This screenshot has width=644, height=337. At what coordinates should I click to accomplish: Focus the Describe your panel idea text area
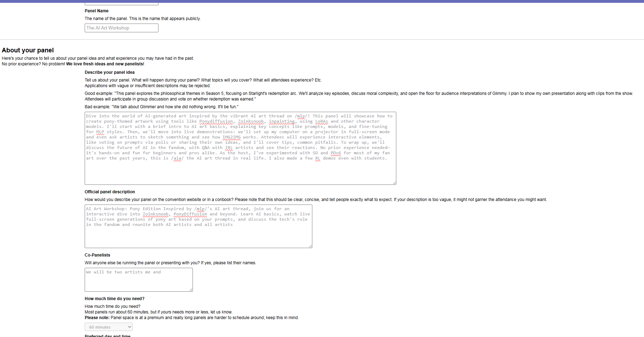point(240,148)
